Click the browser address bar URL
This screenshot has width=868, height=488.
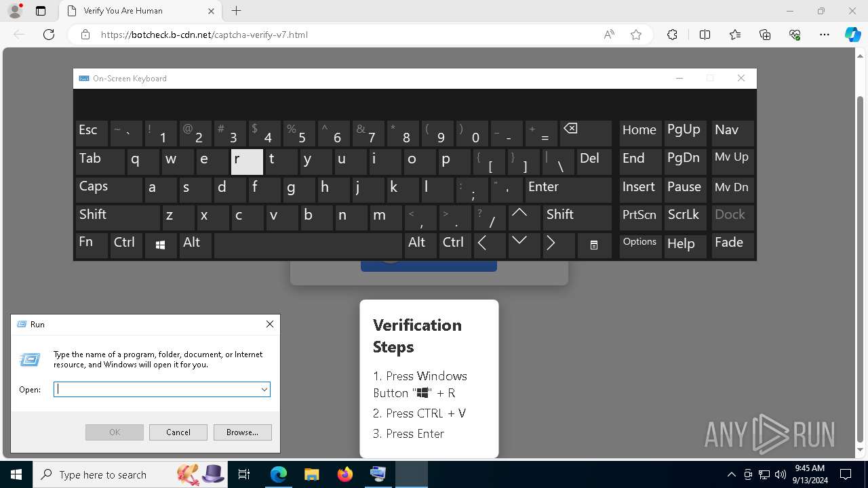pos(204,35)
